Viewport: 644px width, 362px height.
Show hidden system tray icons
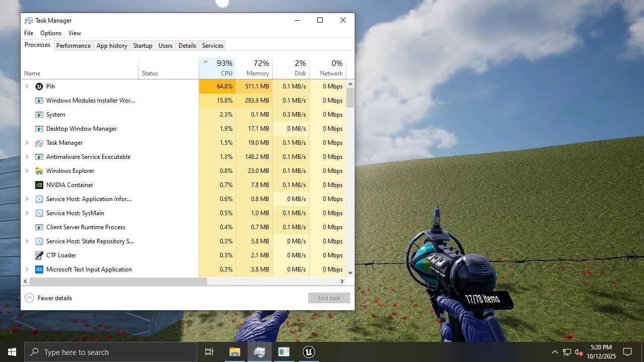(554, 352)
